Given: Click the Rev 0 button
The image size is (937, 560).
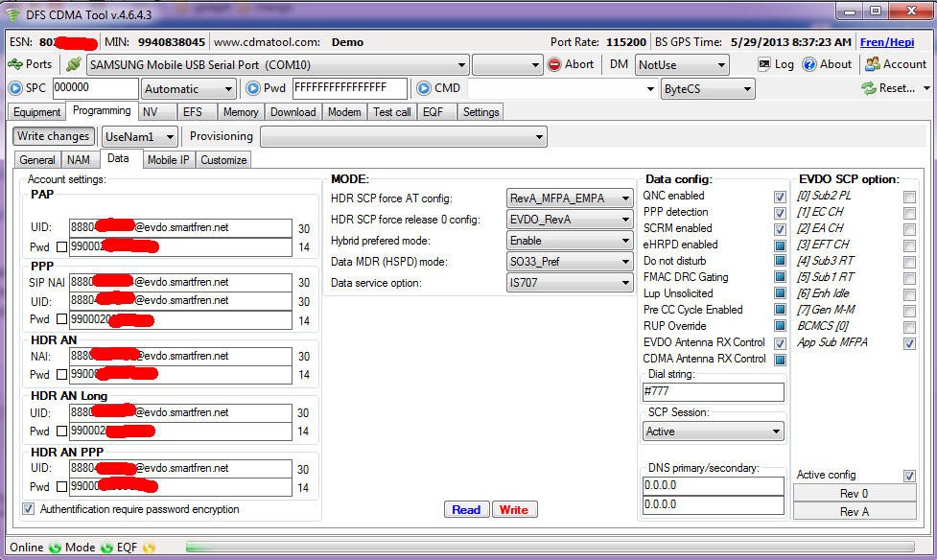Looking at the screenshot, I should point(854,494).
